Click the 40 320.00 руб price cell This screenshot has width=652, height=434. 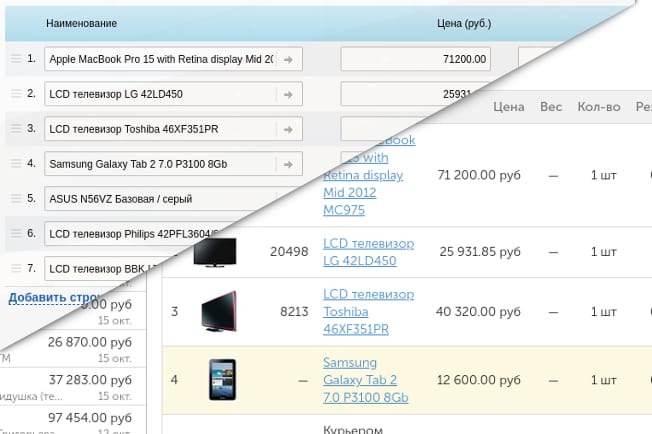click(478, 311)
